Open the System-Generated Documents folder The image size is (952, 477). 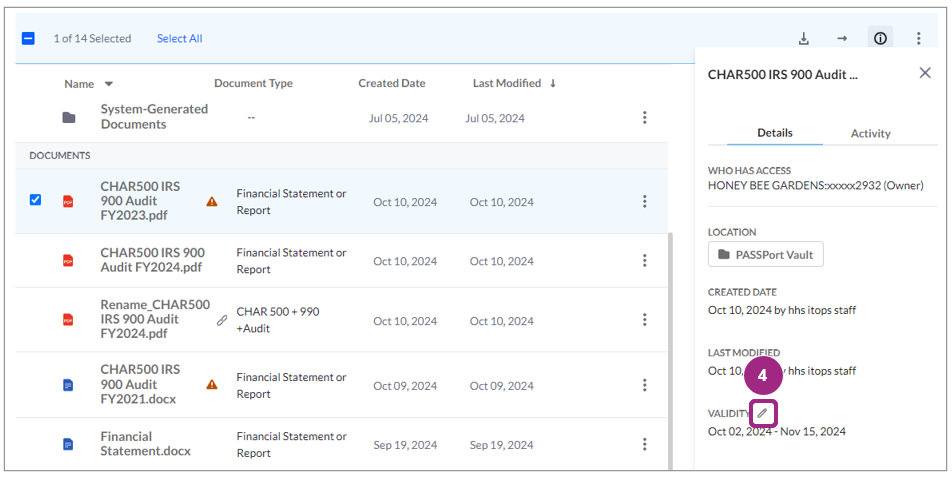pyautogui.click(x=153, y=117)
